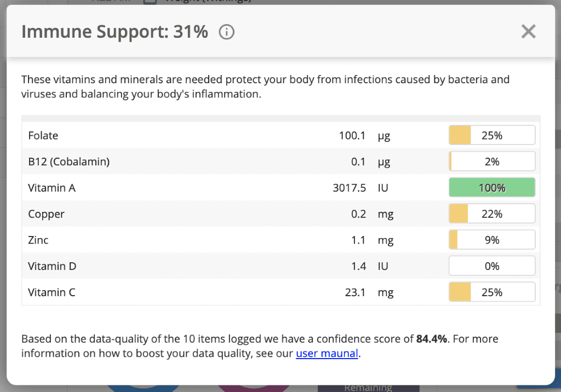561x392 pixels.
Task: Click the 84.4% confidence score text
Action: point(432,339)
